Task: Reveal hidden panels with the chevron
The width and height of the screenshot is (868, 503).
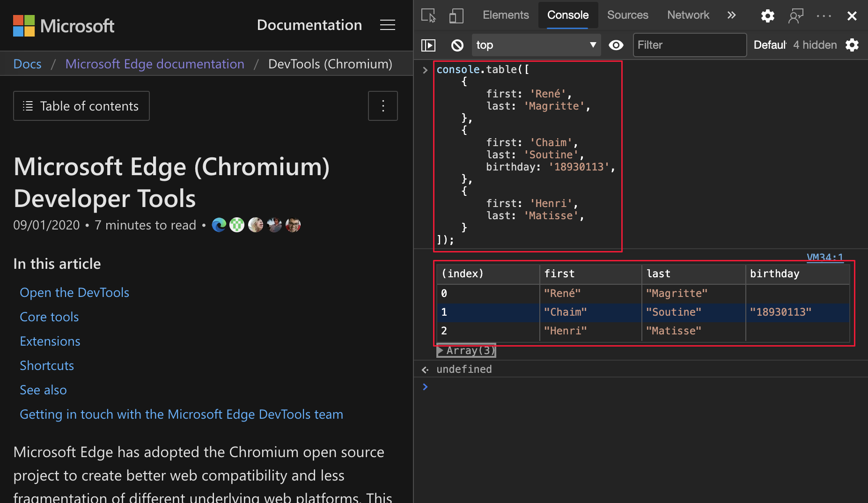Action: click(x=731, y=15)
